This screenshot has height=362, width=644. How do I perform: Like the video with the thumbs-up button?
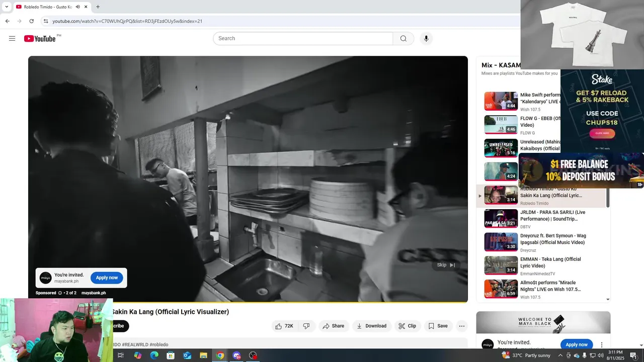pos(284,326)
